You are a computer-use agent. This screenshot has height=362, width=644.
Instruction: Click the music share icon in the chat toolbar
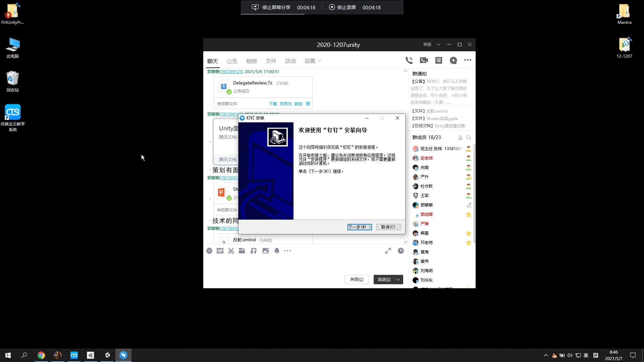point(254,251)
